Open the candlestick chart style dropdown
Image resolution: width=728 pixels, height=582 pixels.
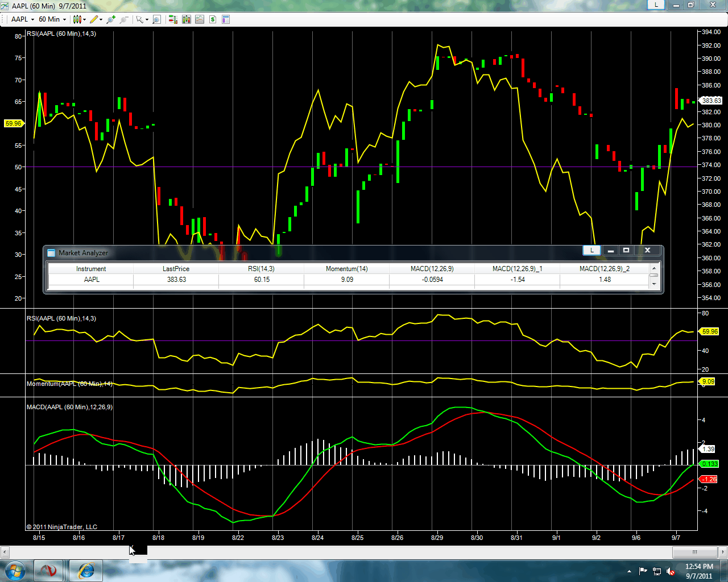pos(79,19)
